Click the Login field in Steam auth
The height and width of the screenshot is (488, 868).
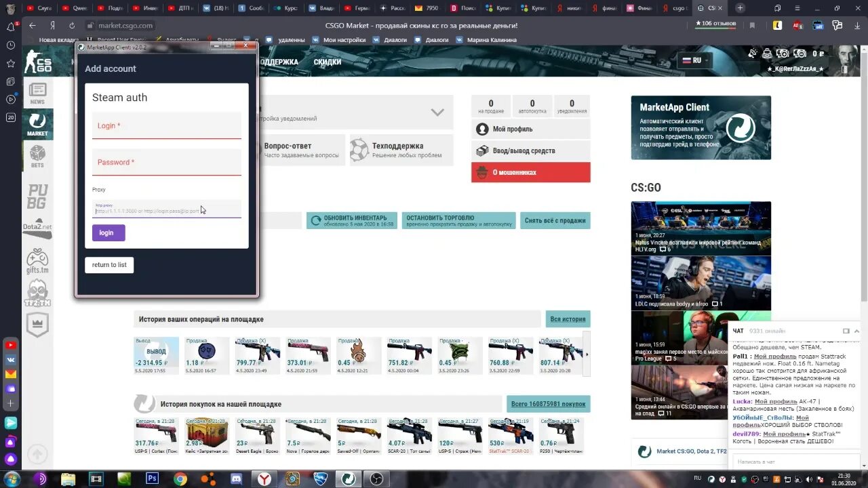(x=167, y=125)
